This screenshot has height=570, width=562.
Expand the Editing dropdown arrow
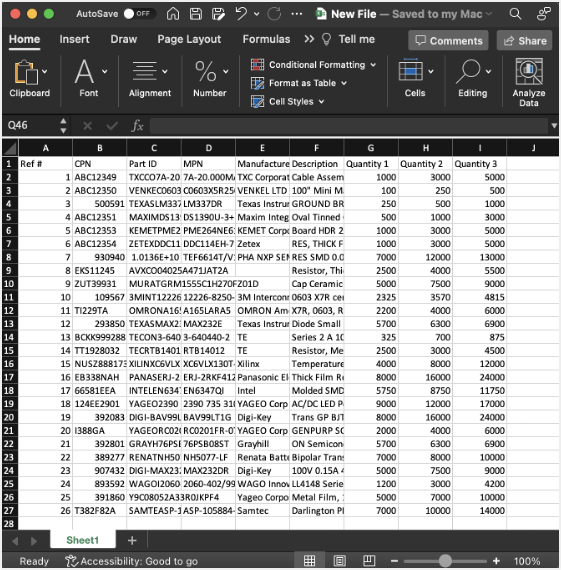489,72
